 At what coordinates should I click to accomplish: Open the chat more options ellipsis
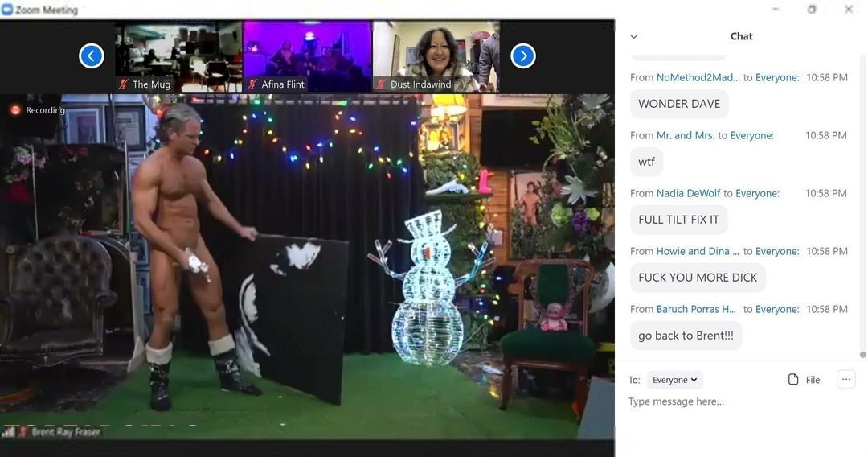click(x=845, y=379)
